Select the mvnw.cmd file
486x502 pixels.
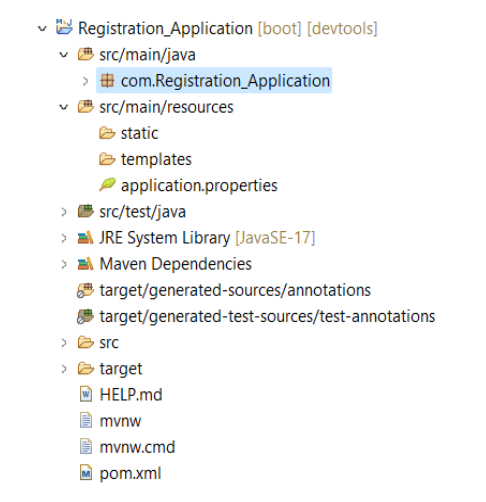(137, 447)
